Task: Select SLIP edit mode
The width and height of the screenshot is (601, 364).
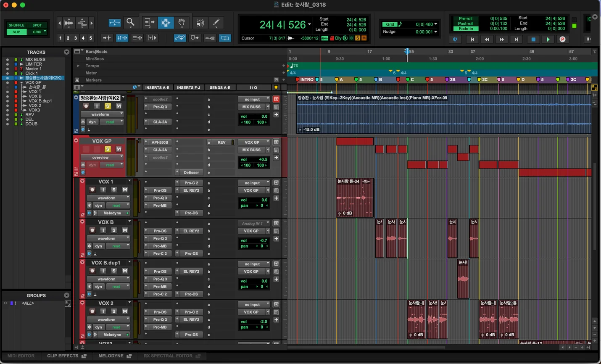Action: [x=17, y=32]
